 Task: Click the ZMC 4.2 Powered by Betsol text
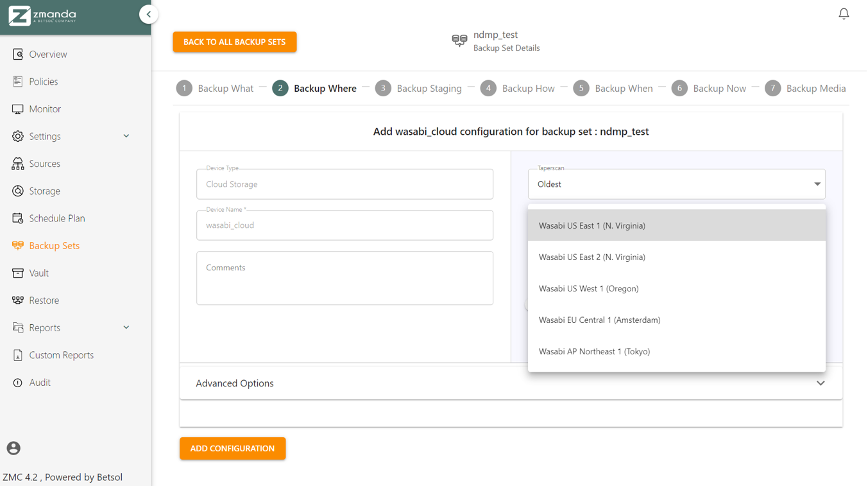point(62,477)
